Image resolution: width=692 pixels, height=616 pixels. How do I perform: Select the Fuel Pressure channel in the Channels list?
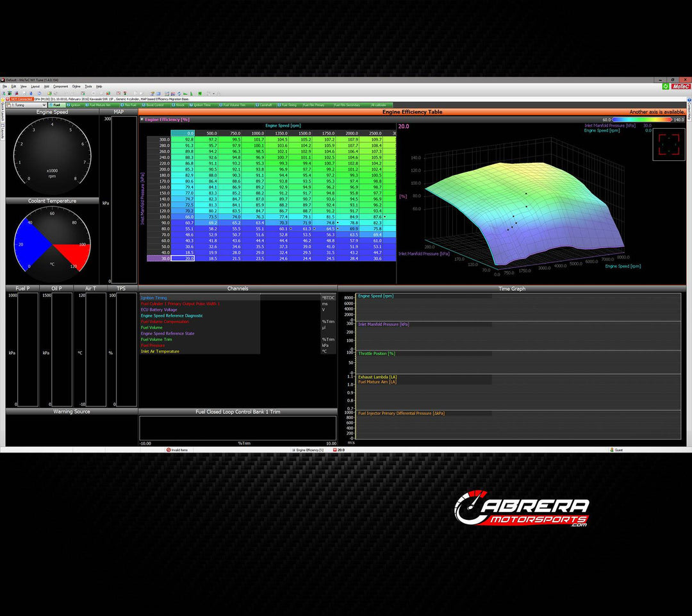click(152, 345)
